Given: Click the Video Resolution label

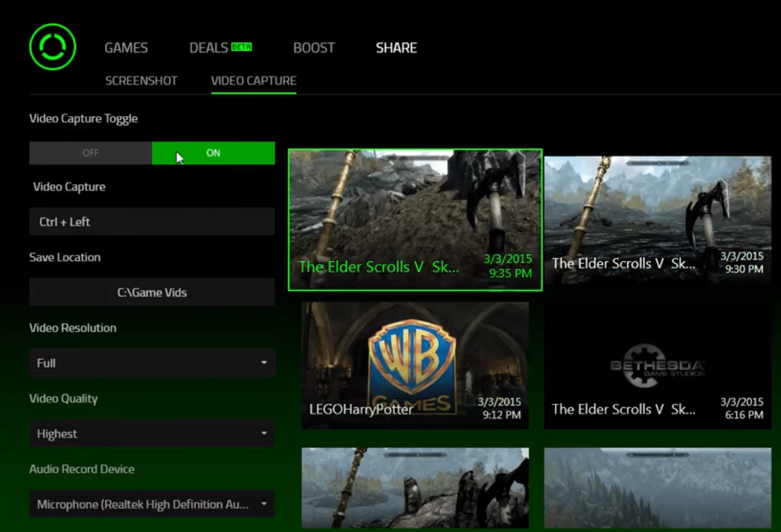Looking at the screenshot, I should pyautogui.click(x=73, y=327).
